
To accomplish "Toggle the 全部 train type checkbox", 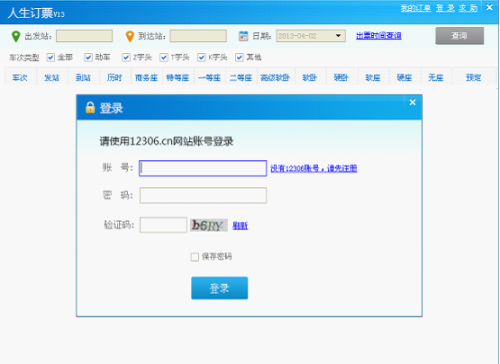I will coord(51,57).
